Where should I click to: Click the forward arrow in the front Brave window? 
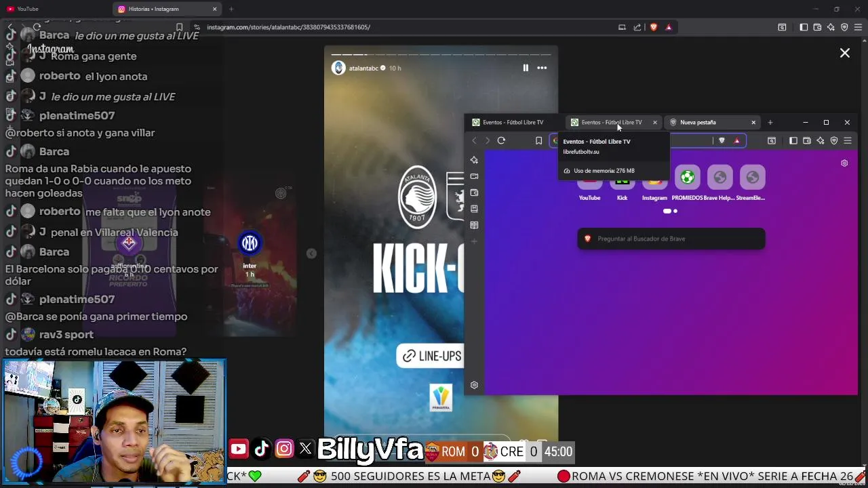(x=487, y=141)
